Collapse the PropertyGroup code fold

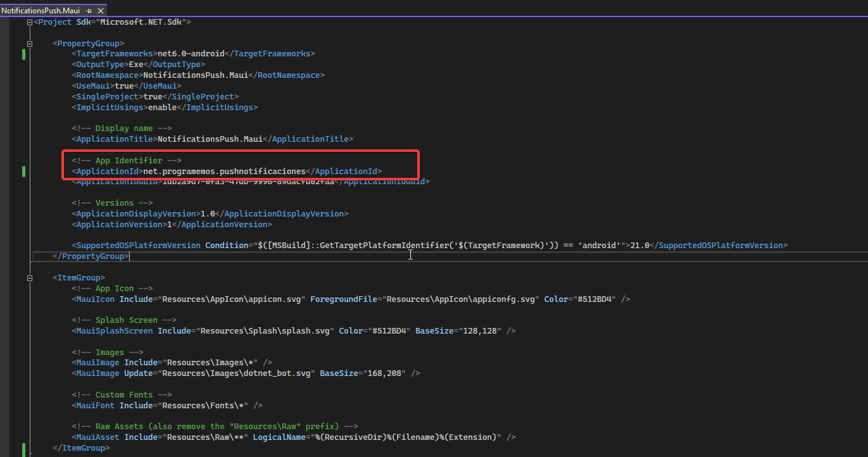29,43
